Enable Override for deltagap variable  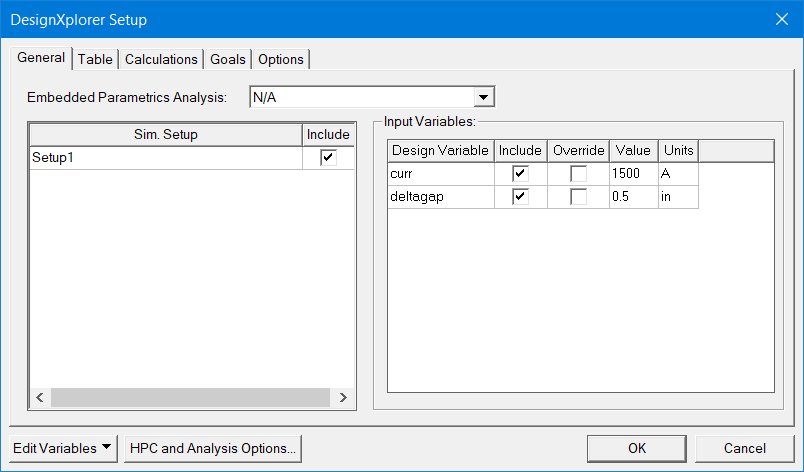[578, 197]
